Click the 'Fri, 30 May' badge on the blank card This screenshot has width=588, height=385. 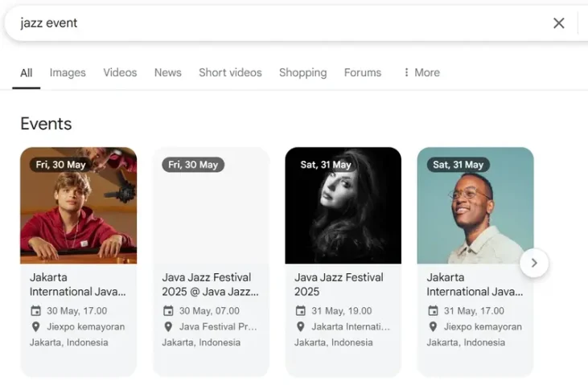(x=193, y=165)
